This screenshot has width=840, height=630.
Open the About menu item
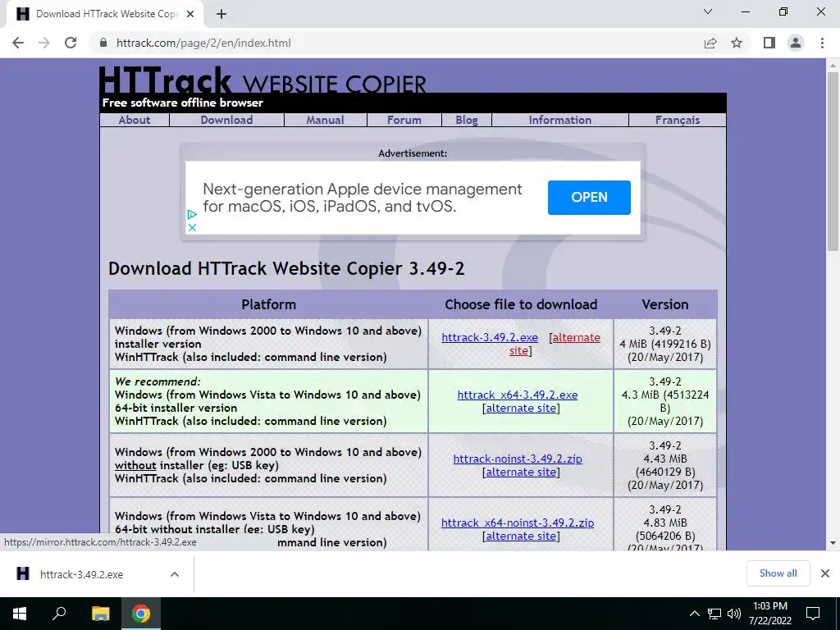coord(135,120)
